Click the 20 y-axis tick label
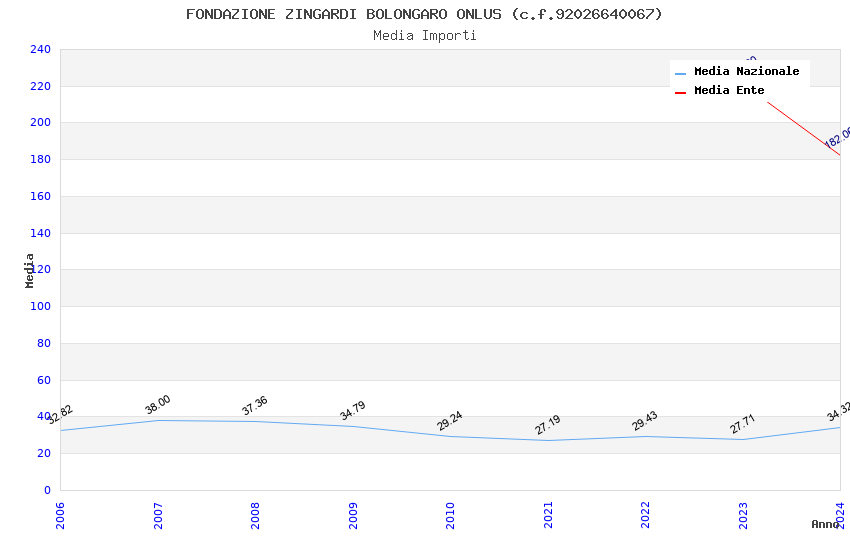 [x=44, y=453]
